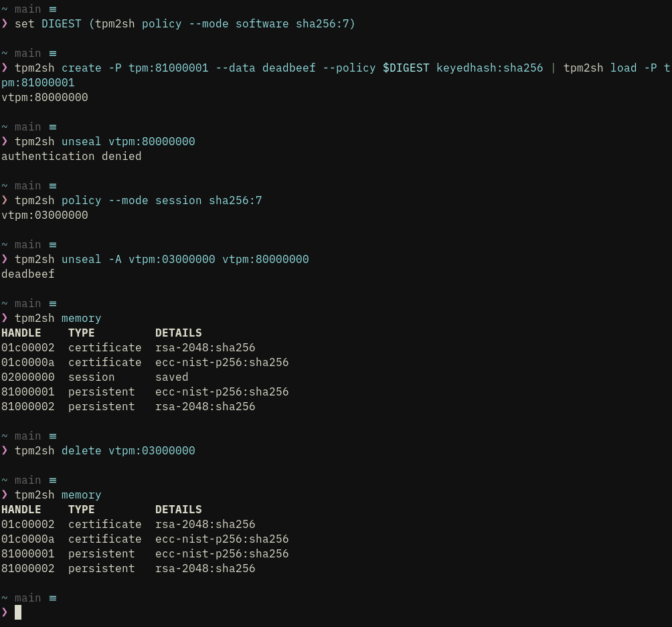Click the "authentication denied" error output
Screen dimensions: 672x627
(x=71, y=156)
